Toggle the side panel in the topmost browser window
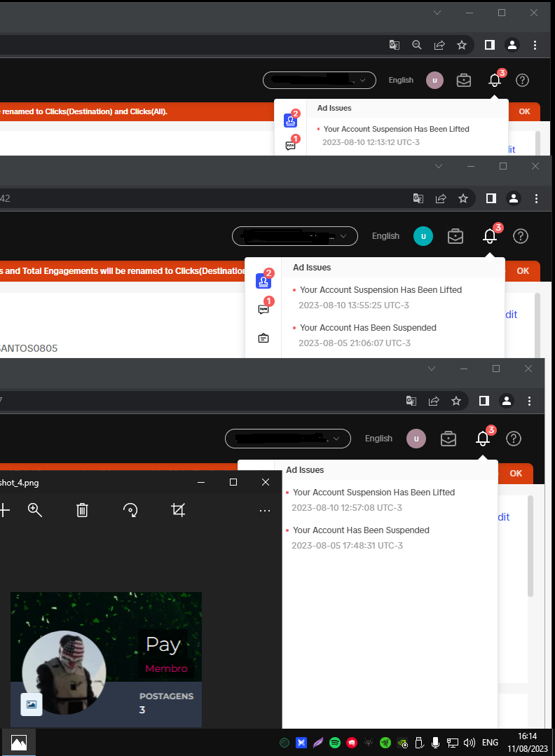The height and width of the screenshot is (756, 555). point(489,45)
